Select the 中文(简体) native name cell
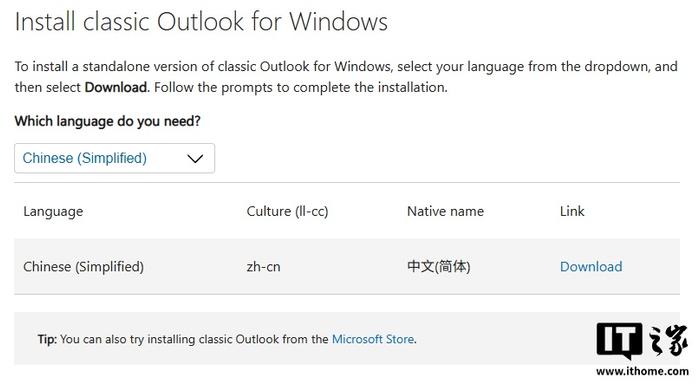This screenshot has height=384, width=700. (x=438, y=267)
